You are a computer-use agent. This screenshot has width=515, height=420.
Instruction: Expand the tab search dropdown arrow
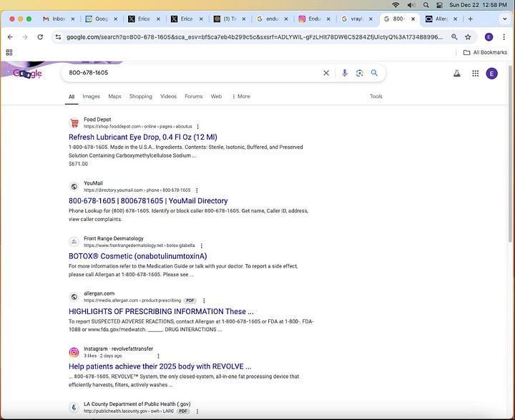[x=504, y=19]
